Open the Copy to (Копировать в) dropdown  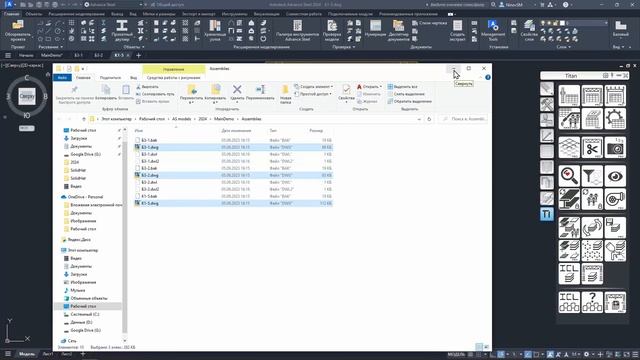[x=215, y=94]
